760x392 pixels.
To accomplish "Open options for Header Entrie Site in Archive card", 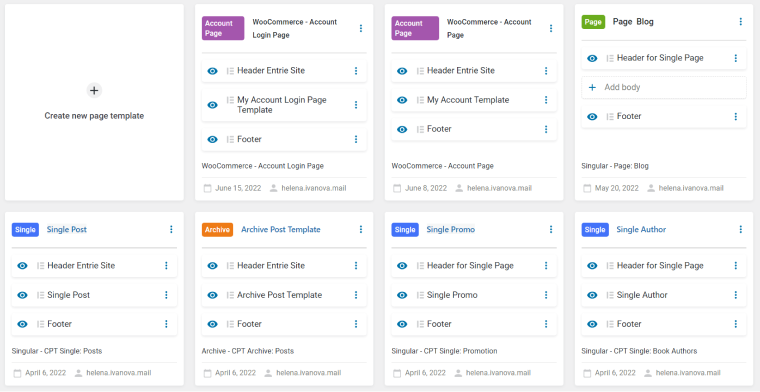I will click(x=356, y=266).
